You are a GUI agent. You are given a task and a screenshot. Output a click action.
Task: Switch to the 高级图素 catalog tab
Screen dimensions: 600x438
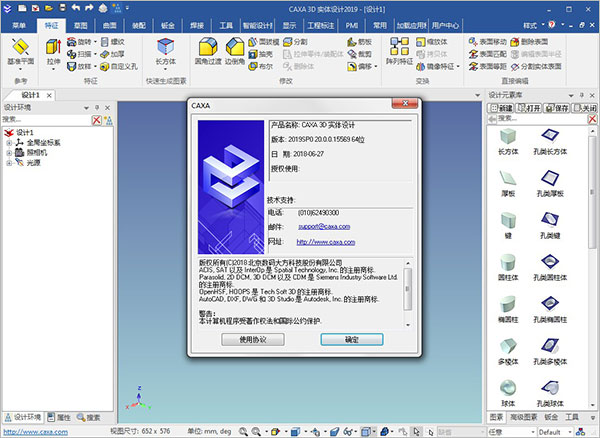[x=523, y=417]
